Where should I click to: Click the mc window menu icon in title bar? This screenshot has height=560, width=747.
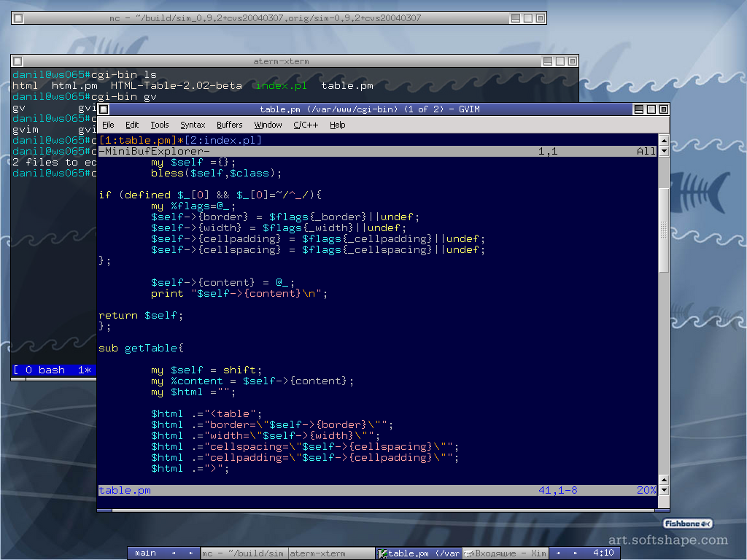pyautogui.click(x=18, y=18)
